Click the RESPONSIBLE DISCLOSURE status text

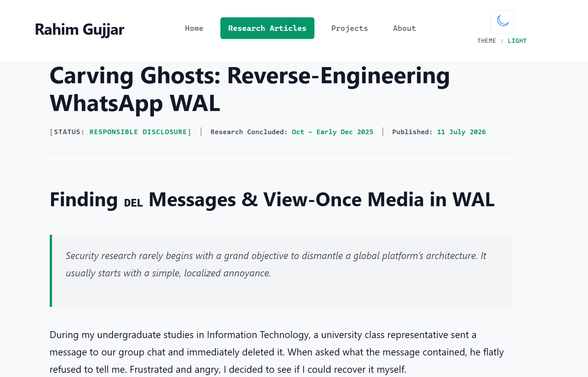138,132
